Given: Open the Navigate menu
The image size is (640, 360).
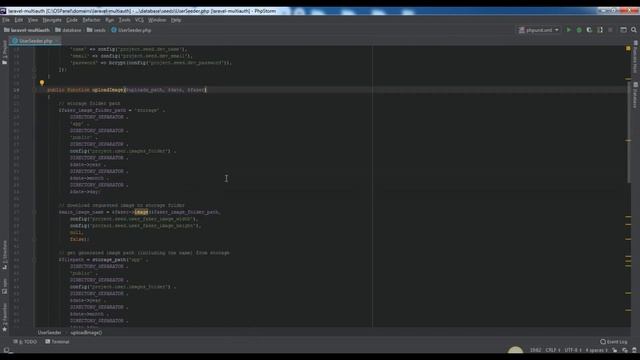Looking at the screenshot, I should coord(52,20).
